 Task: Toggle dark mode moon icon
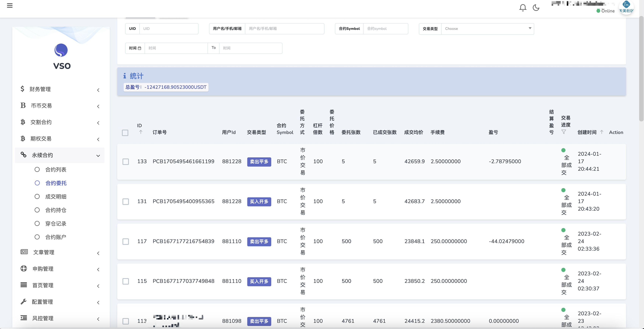point(536,8)
